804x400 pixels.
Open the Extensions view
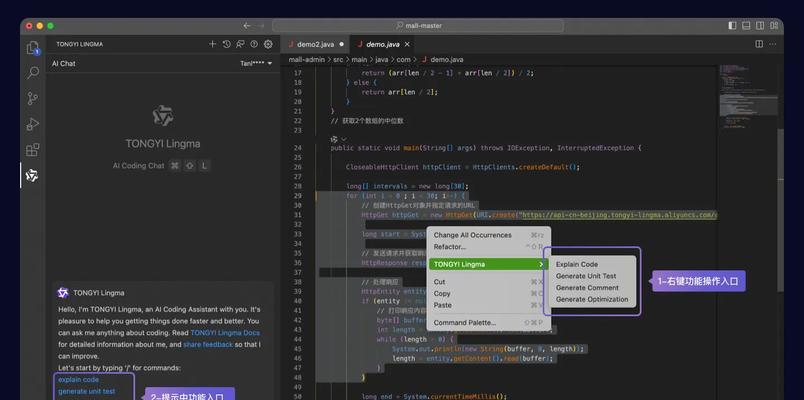(33, 150)
